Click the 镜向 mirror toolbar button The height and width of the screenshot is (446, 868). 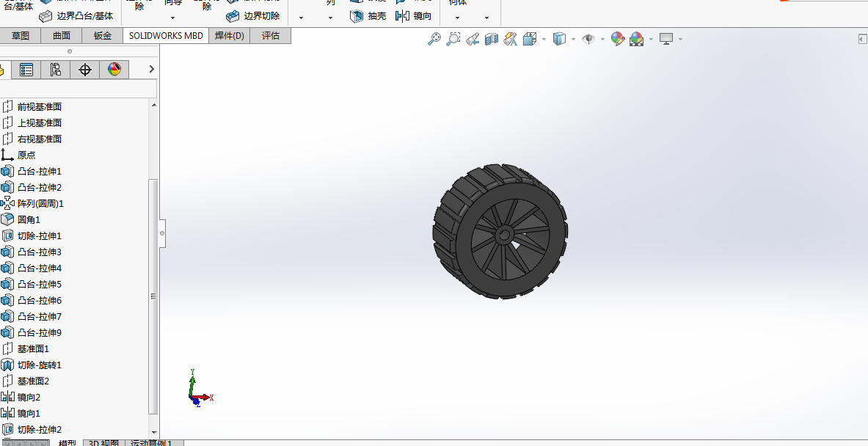[x=414, y=16]
